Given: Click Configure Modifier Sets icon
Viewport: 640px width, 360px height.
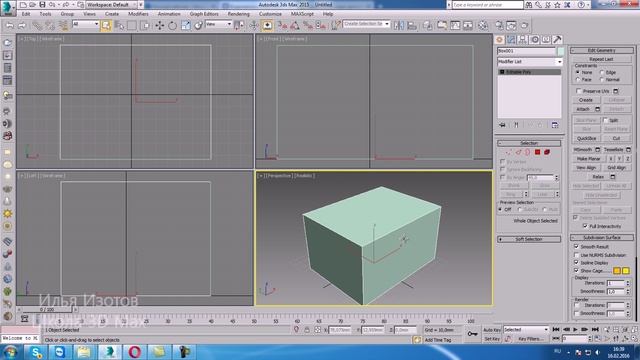Looking at the screenshot, I should (555, 125).
